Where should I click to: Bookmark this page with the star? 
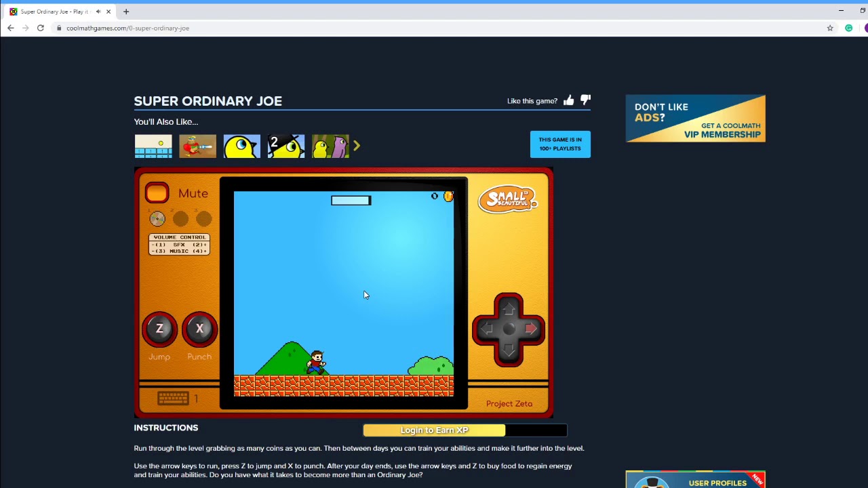click(830, 28)
